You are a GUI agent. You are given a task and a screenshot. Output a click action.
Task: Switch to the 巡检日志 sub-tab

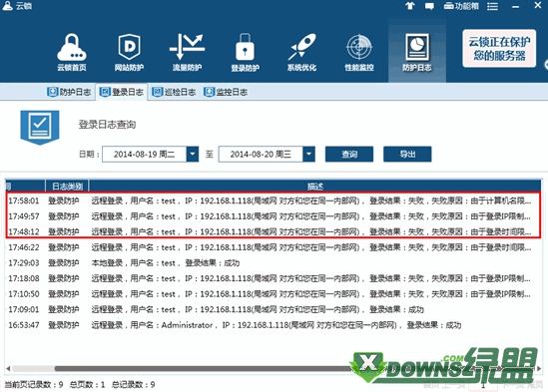pos(174,92)
